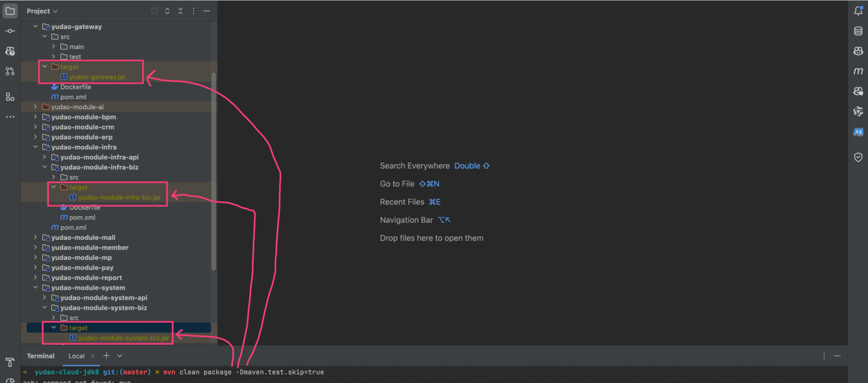The width and height of the screenshot is (868, 383).
Task: Open Project panel options menu
Action: point(194,11)
